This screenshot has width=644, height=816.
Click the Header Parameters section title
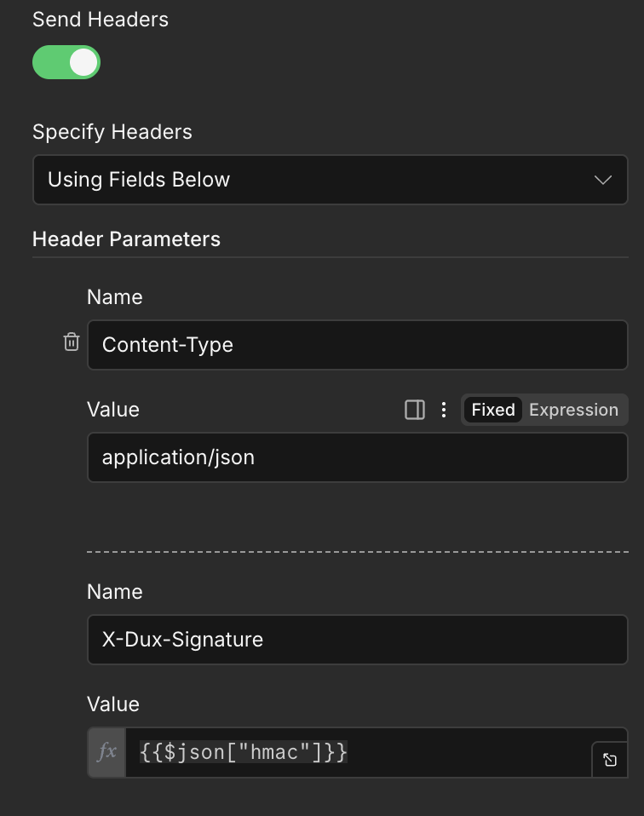pos(126,239)
